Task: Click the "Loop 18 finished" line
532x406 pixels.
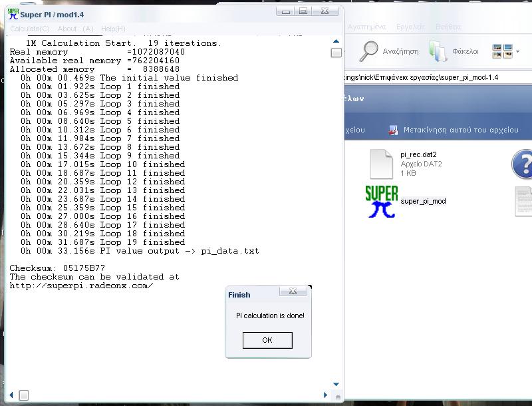Action: (x=102, y=234)
